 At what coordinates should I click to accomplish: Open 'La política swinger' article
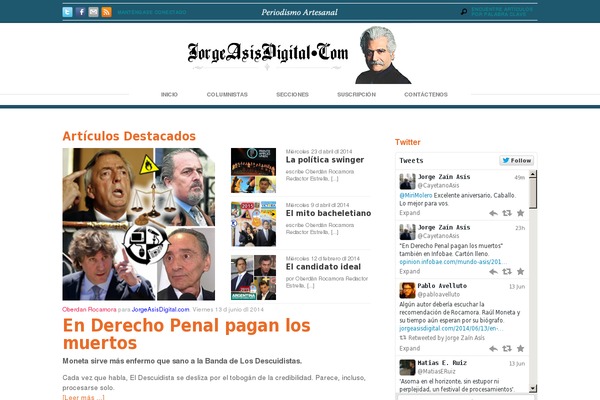click(325, 160)
